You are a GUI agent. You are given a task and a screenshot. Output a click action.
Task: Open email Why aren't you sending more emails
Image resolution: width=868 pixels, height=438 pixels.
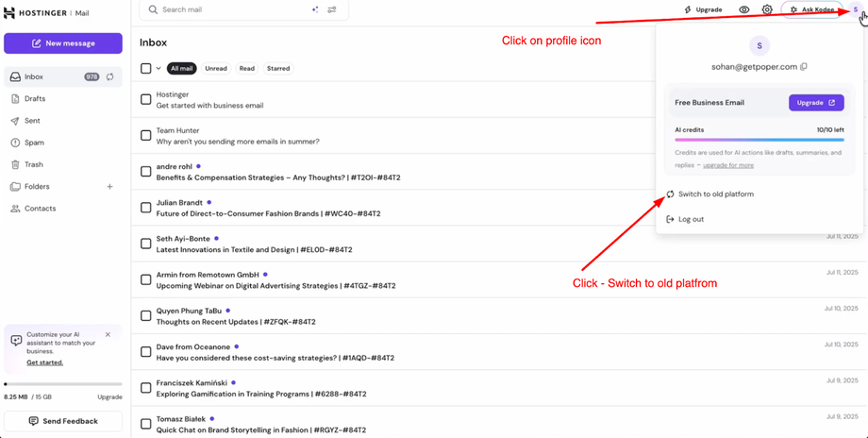tap(238, 142)
